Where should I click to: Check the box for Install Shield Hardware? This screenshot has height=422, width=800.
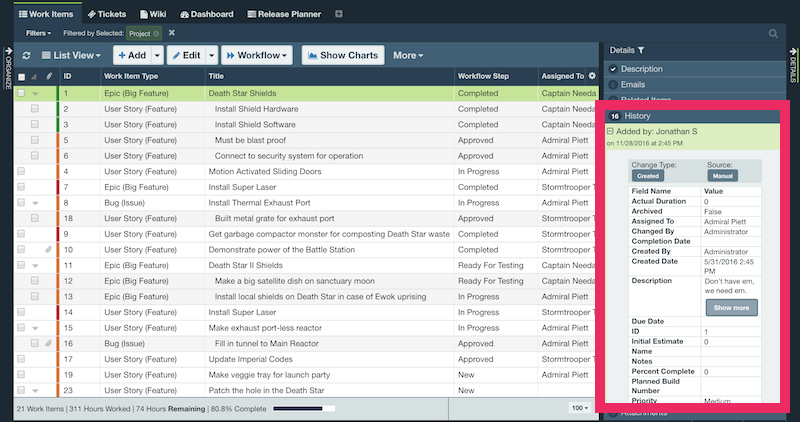click(35, 109)
